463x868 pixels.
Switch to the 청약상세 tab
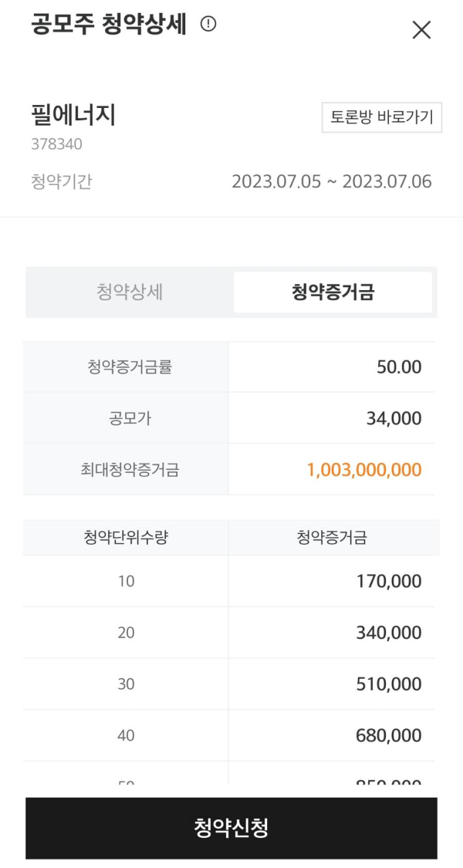click(126, 292)
